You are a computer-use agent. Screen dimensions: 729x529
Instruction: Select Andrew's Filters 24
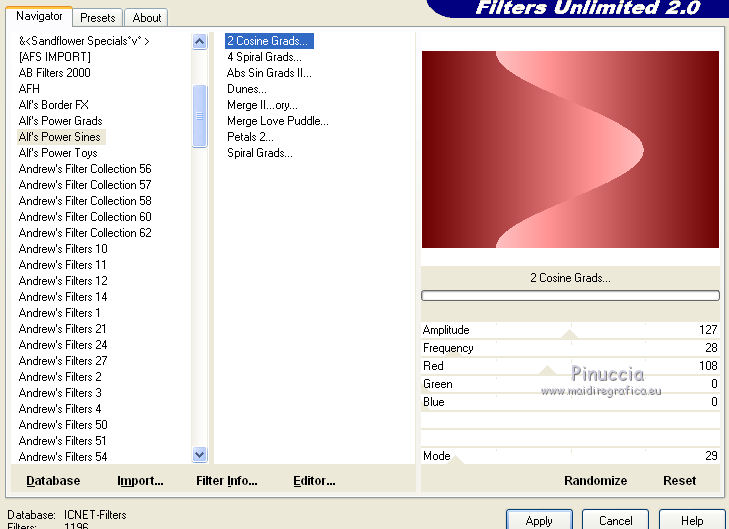[63, 345]
